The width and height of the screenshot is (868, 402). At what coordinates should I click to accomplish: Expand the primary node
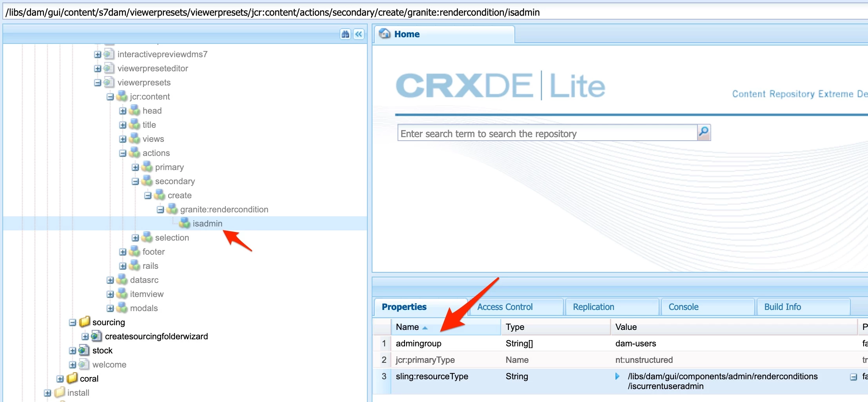point(135,167)
